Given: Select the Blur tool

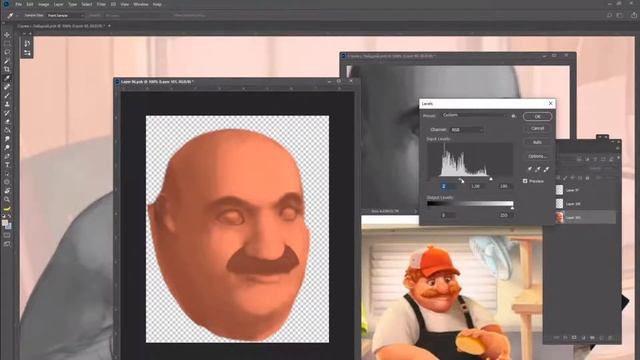Looking at the screenshot, I should tap(7, 139).
